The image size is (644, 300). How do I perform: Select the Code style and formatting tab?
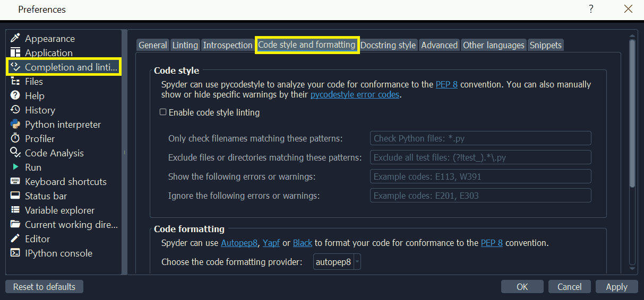[307, 45]
